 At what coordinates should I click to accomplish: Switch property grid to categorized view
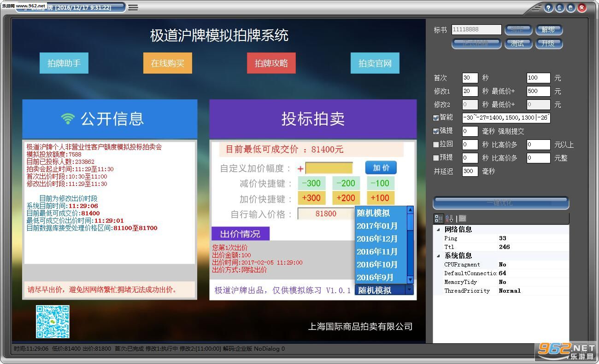tap(439, 219)
